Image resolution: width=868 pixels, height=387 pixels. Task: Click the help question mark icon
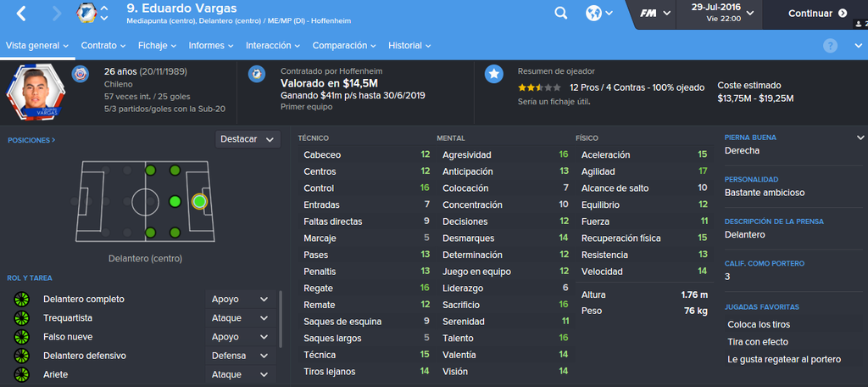point(830,46)
